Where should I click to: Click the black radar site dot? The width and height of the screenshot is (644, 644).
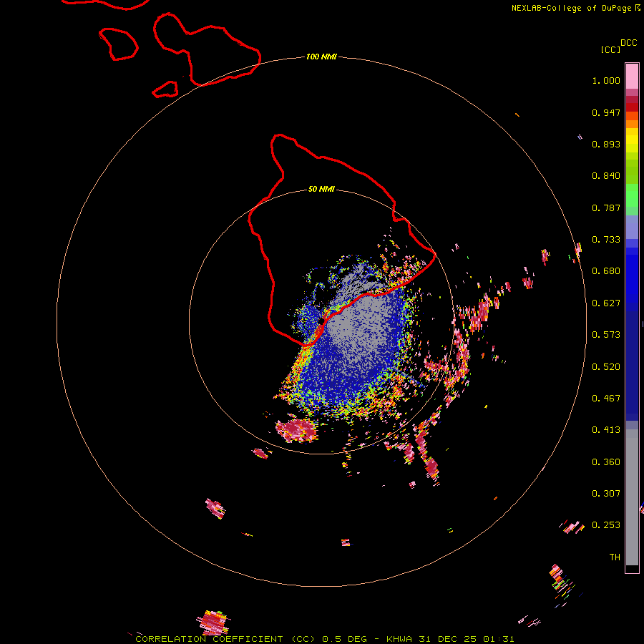pos(321,321)
